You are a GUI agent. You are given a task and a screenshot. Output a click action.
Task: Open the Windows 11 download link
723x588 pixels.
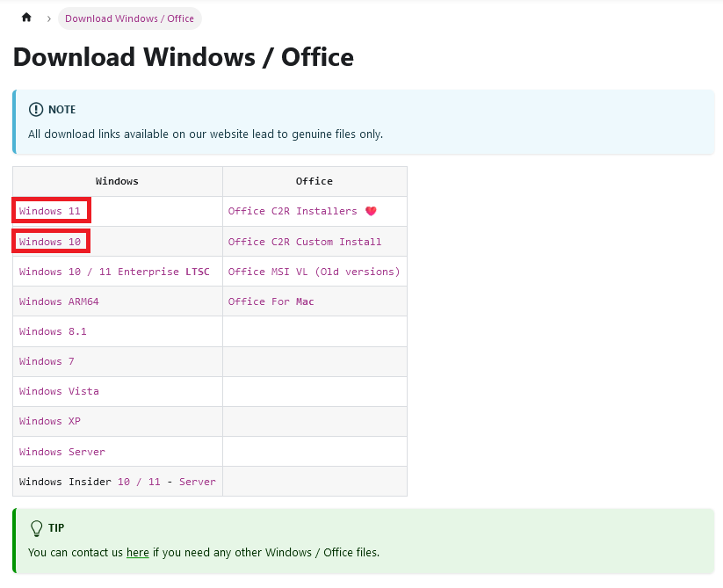click(x=50, y=211)
